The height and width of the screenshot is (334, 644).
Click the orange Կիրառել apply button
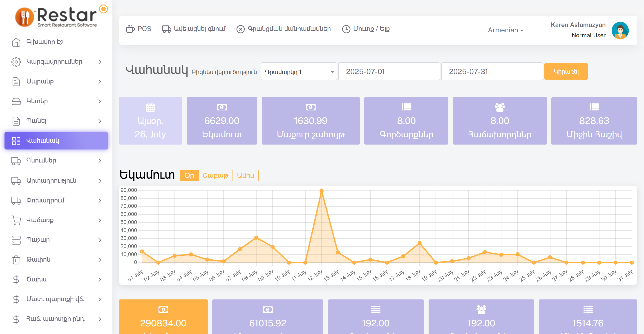(x=566, y=72)
